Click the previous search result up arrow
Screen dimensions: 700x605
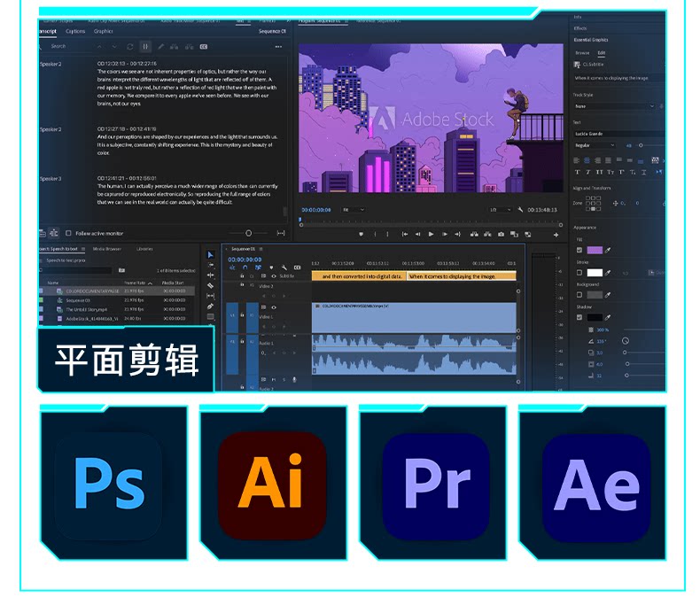point(99,46)
